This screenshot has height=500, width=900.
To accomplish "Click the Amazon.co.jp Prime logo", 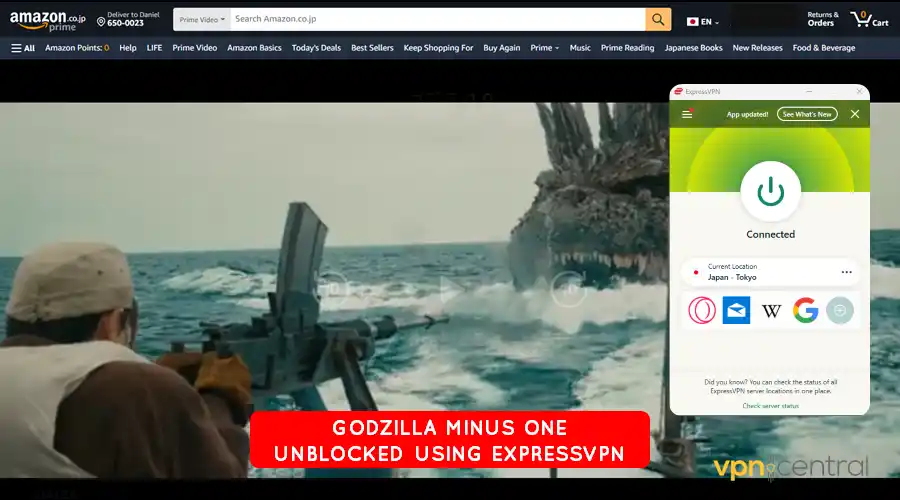I will (x=48, y=21).
